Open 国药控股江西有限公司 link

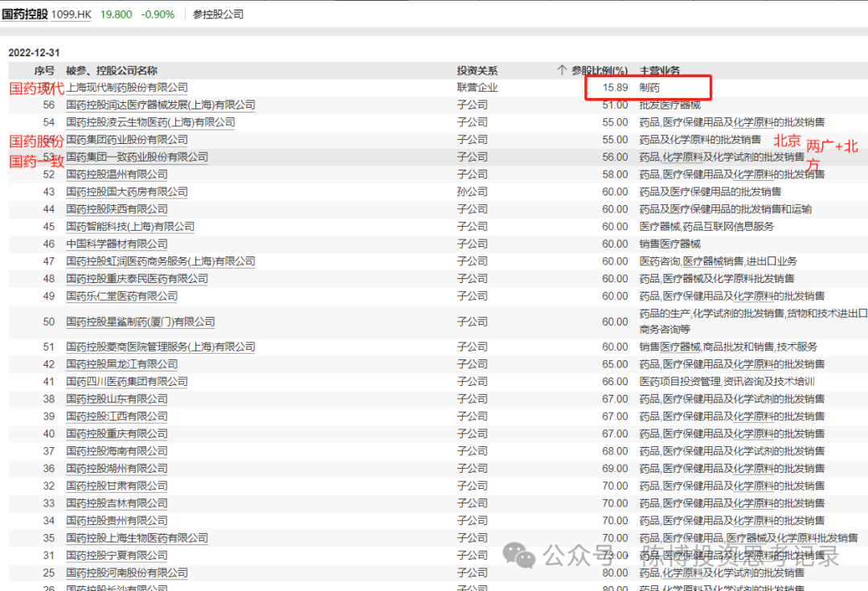(117, 416)
